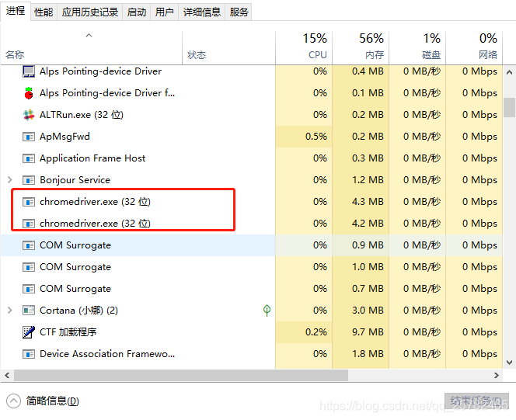Click the Application Frame Host icon
Viewport: 516px width, 420px height.
(x=29, y=158)
